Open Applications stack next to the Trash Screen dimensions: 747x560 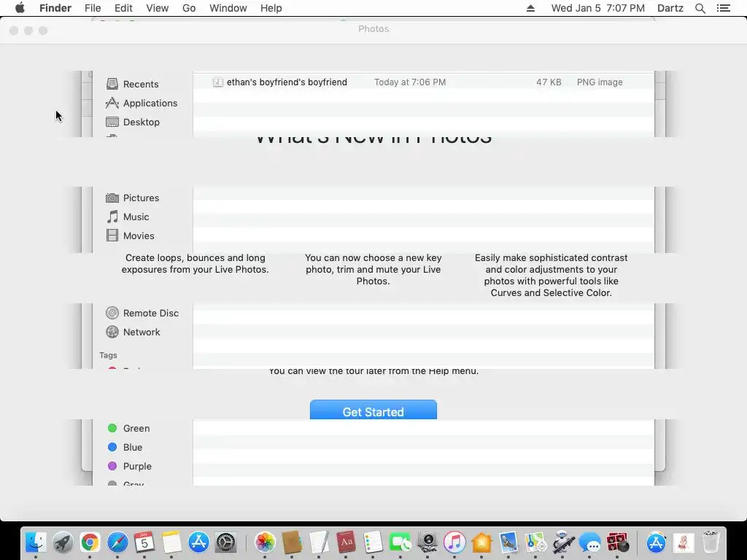656,542
